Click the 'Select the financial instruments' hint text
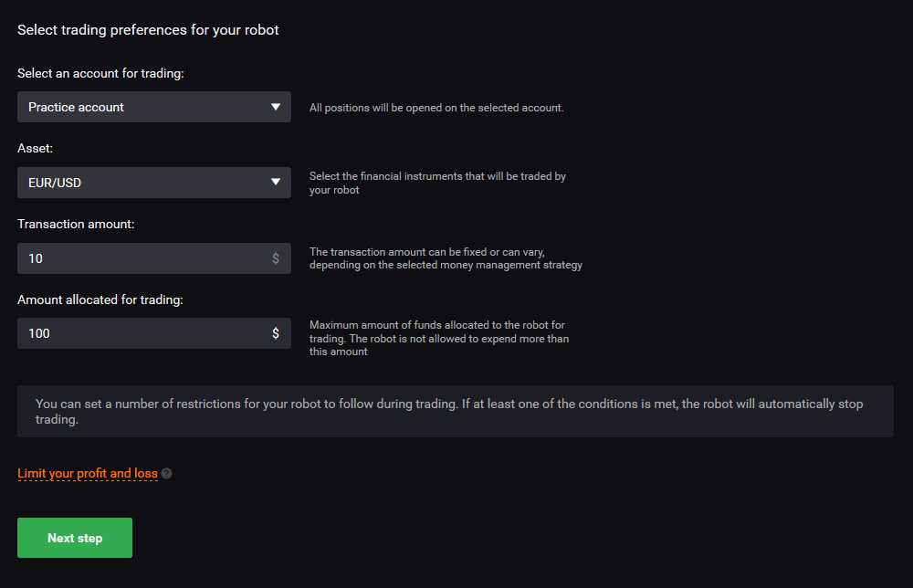The image size is (913, 588). [x=437, y=183]
